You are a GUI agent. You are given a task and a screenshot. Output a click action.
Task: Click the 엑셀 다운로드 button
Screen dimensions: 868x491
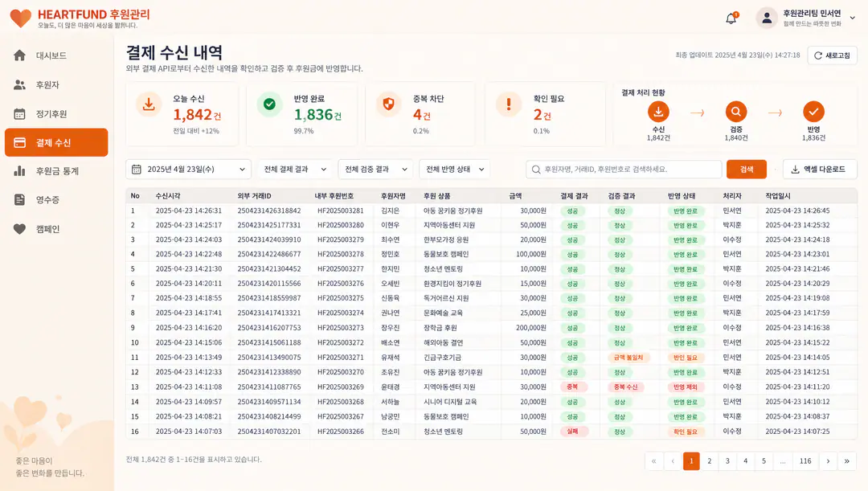pos(820,170)
